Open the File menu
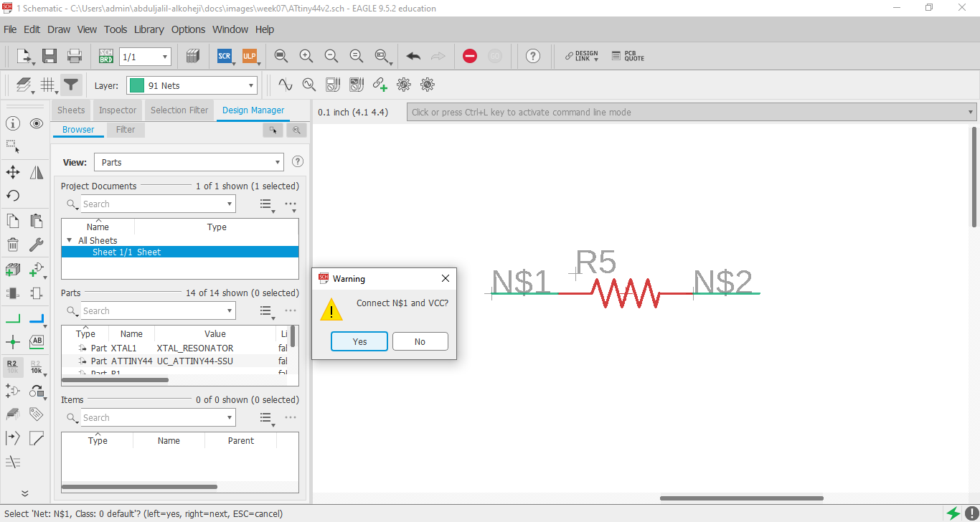Image resolution: width=980 pixels, height=522 pixels. pos(10,29)
